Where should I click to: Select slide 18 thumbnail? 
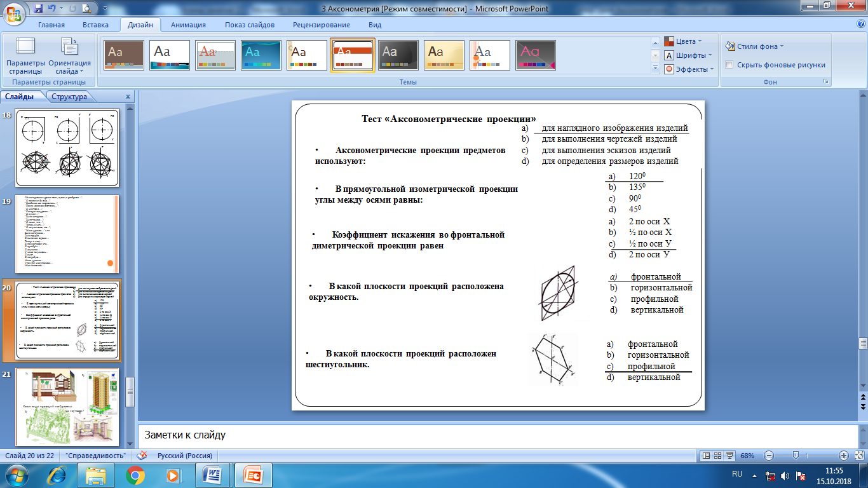point(67,147)
